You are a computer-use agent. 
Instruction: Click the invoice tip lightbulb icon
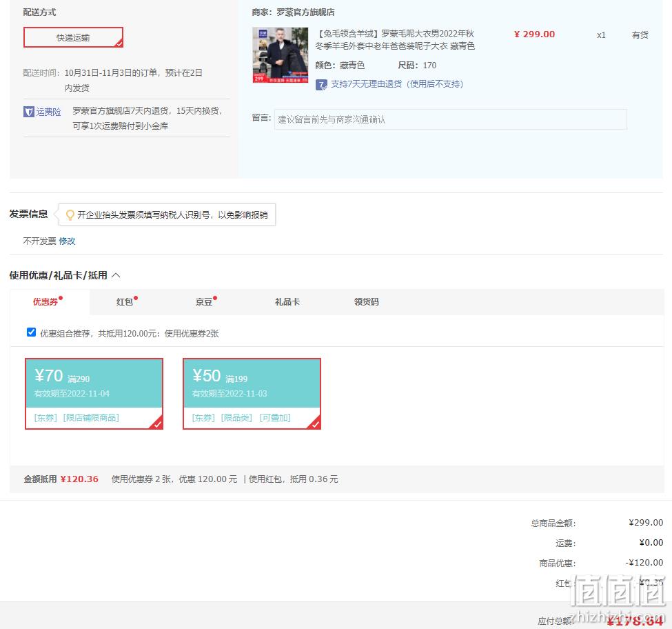coord(70,214)
